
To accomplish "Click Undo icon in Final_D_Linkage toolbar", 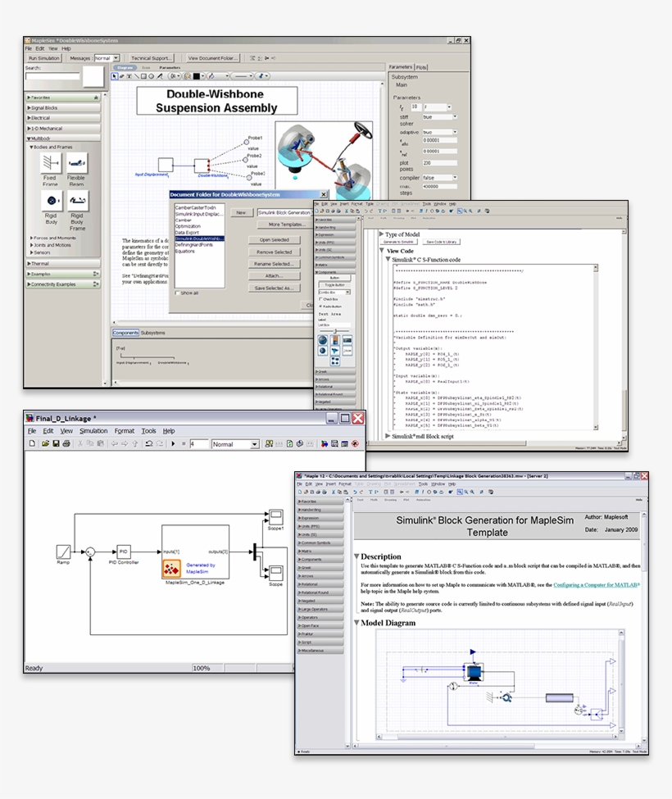I will click(x=149, y=444).
